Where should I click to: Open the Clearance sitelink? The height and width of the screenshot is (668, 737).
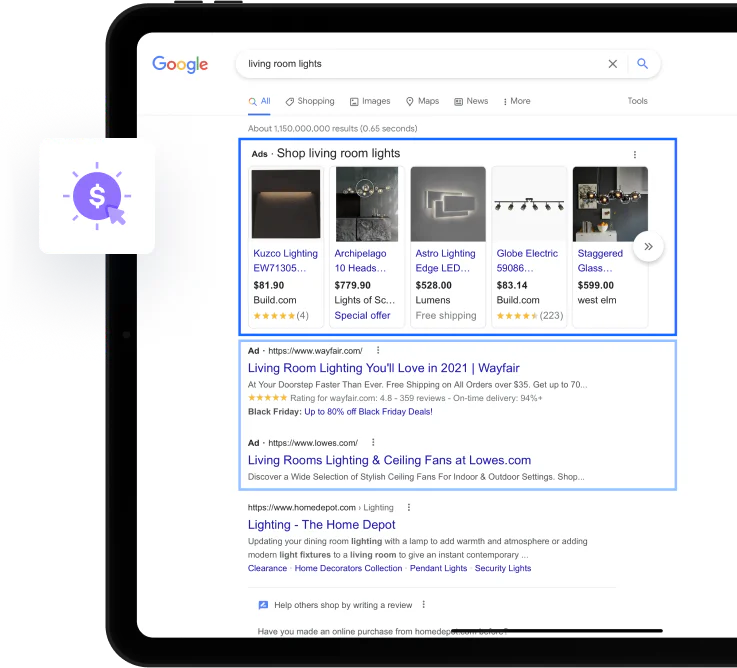click(267, 568)
